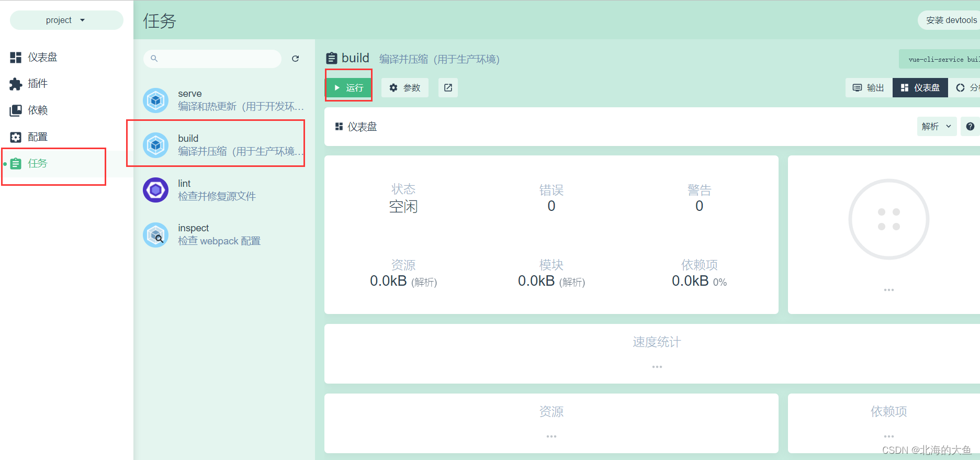Click the build task webpack icon

click(x=156, y=145)
